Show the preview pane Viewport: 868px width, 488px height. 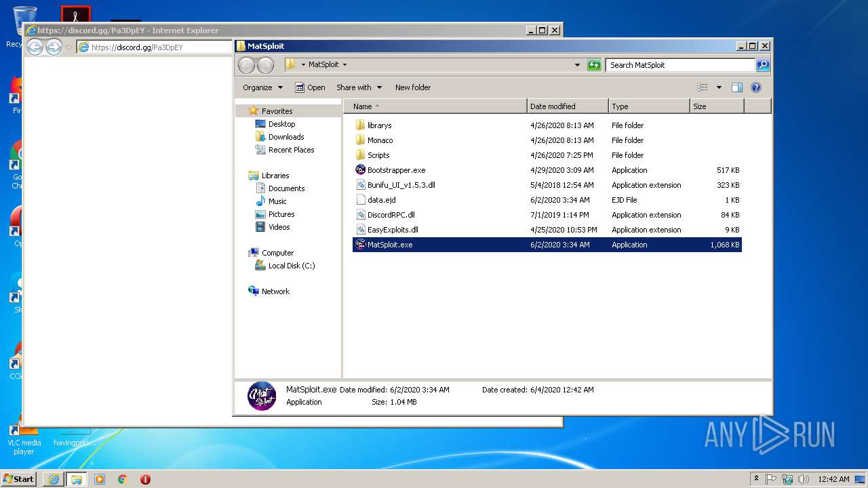pos(737,87)
